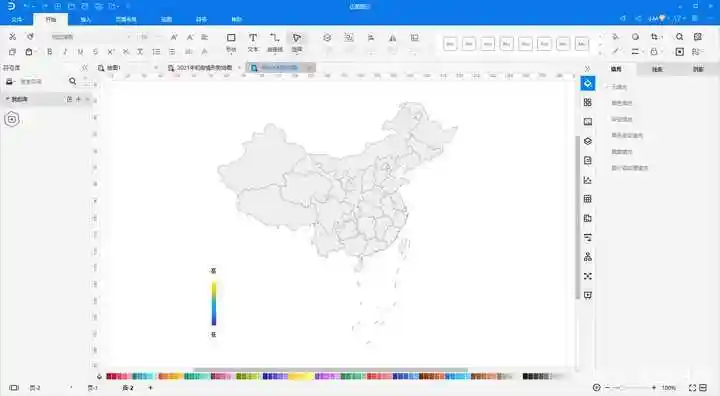Image resolution: width=720 pixels, height=396 pixels.
Task: Click the fill paint bucket ribbon icon
Action: click(x=615, y=37)
